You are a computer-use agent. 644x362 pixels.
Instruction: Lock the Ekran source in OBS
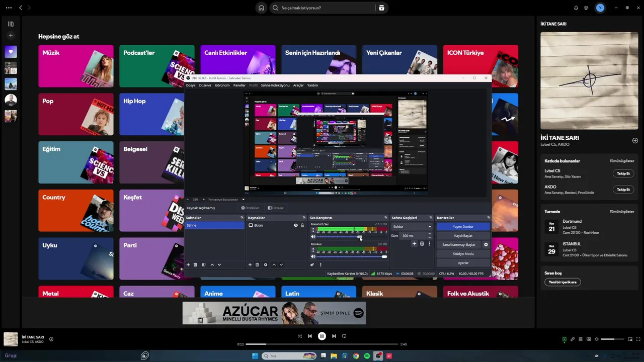click(302, 225)
